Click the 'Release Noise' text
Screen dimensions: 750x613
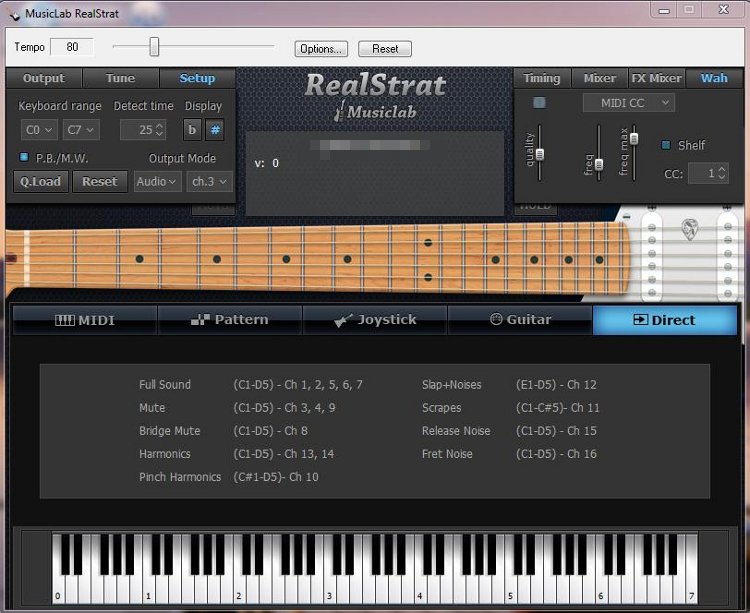456,431
